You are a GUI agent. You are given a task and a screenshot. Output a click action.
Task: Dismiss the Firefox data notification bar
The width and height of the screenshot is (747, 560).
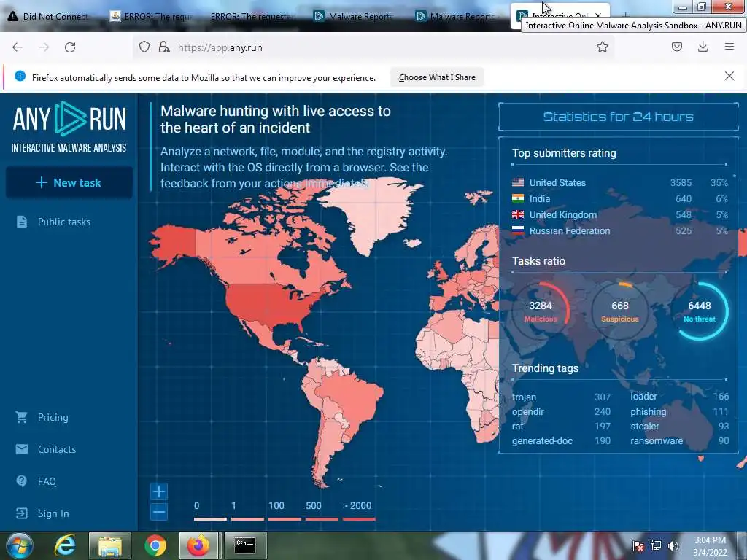729,76
